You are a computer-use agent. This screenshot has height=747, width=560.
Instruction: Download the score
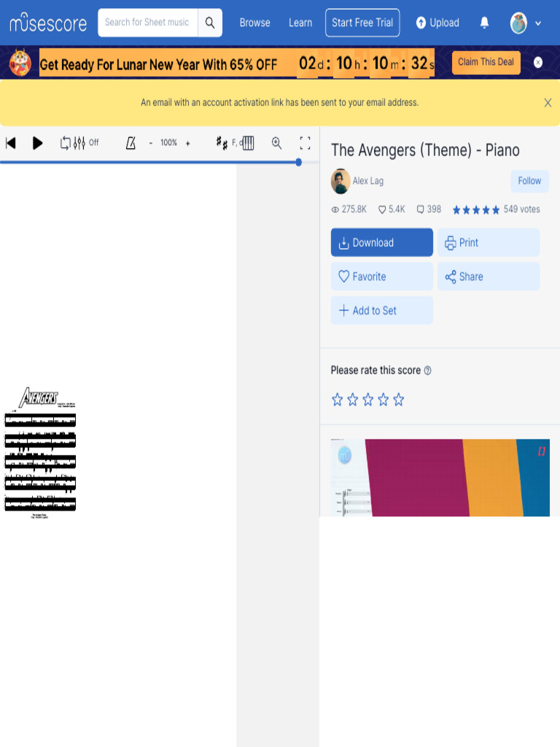tap(382, 242)
